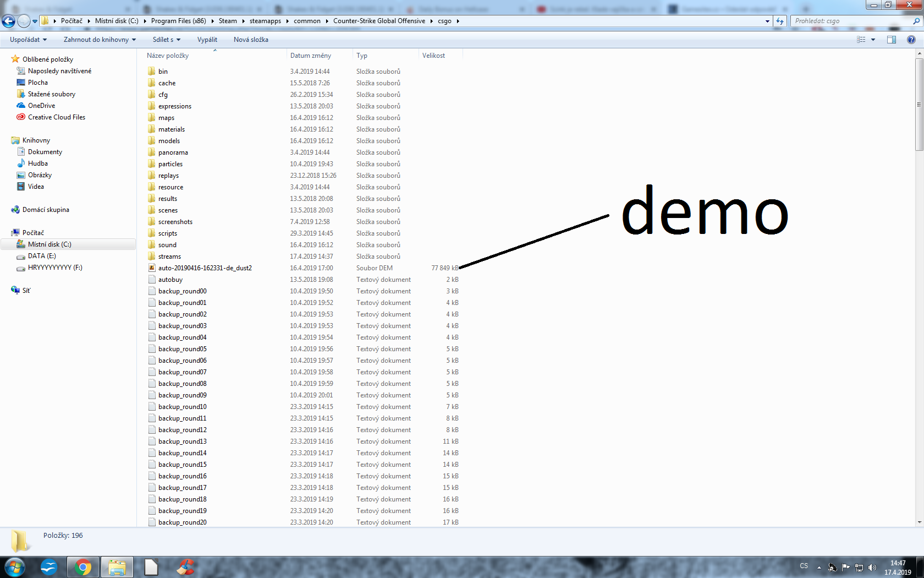The height and width of the screenshot is (578, 924).
Task: Open Google Chrome from the taskbar
Action: [82, 567]
